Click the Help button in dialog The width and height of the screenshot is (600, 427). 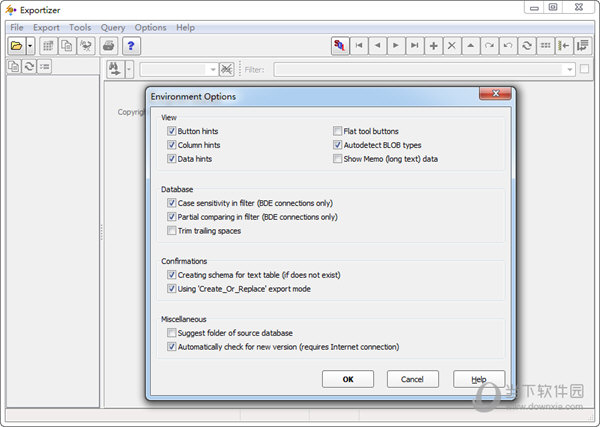479,379
